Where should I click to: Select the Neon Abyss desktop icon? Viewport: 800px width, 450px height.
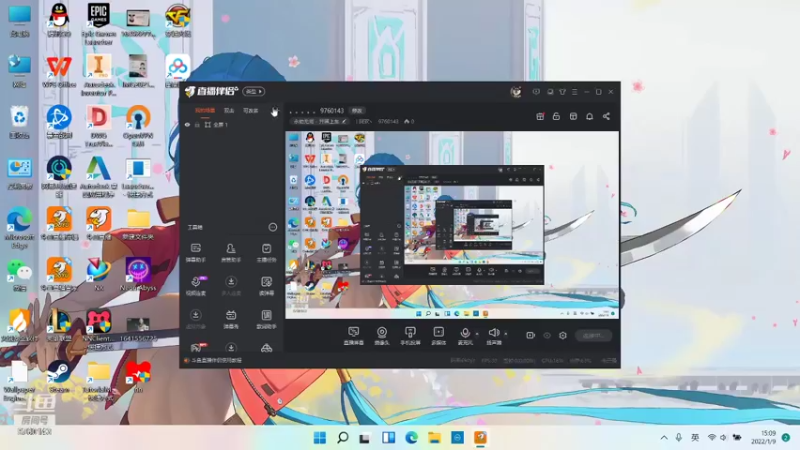coord(138,274)
